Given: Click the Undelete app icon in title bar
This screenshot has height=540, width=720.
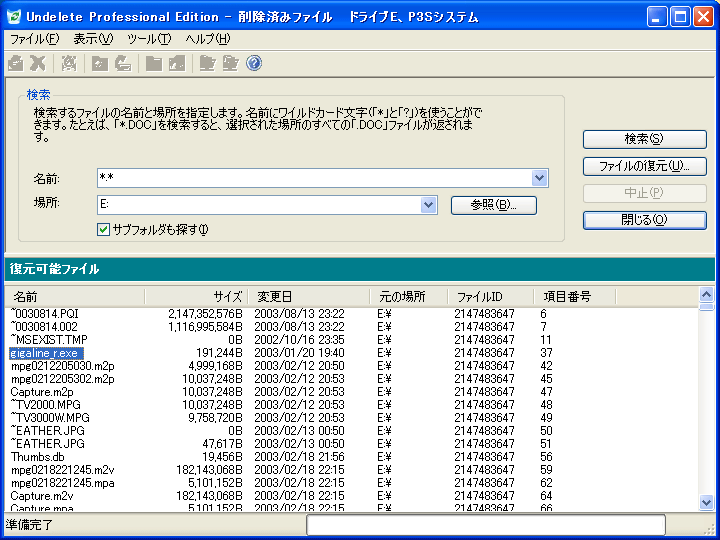Looking at the screenshot, I should 13,17.
